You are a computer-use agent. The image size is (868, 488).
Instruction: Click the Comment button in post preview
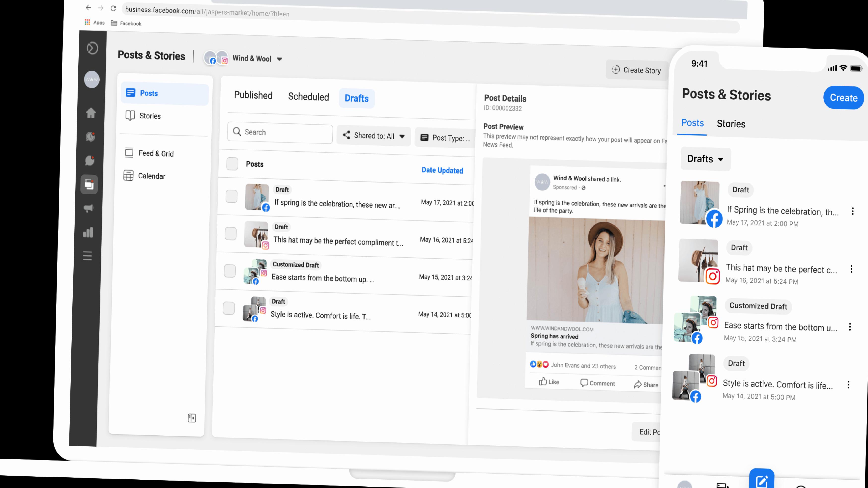(597, 383)
